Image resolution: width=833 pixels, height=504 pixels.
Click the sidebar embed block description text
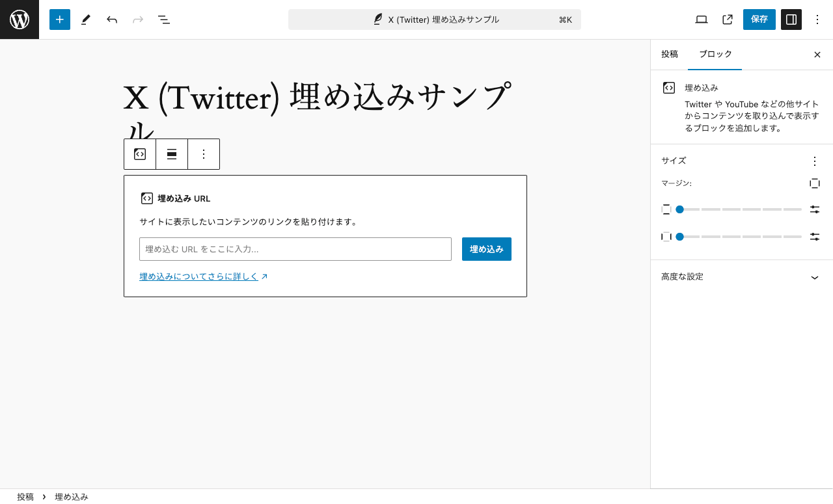tap(752, 116)
